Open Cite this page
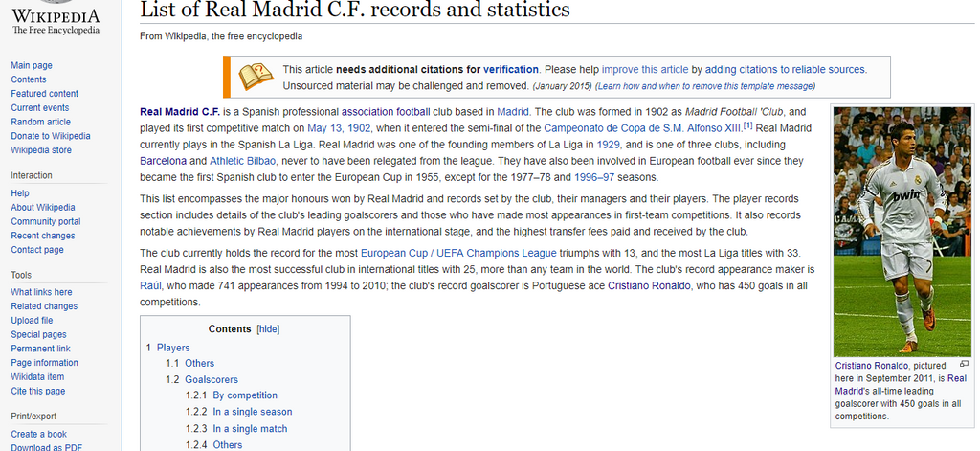 pos(37,391)
